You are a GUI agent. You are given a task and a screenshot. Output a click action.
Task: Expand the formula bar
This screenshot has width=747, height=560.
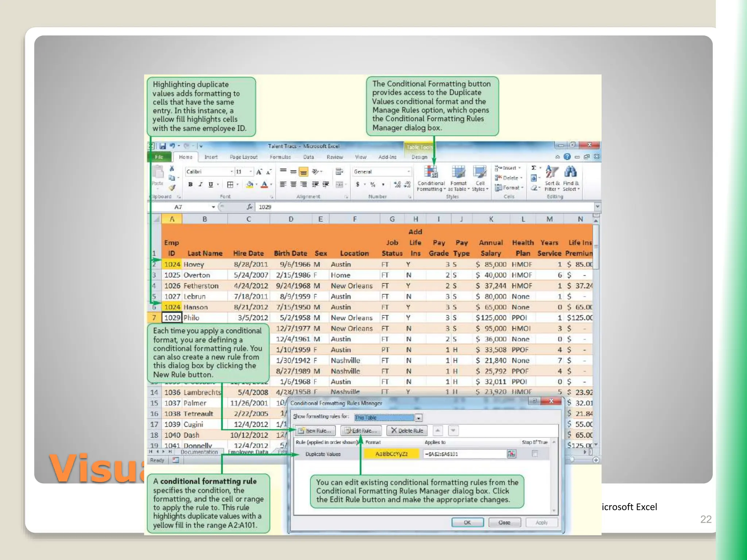coord(597,207)
